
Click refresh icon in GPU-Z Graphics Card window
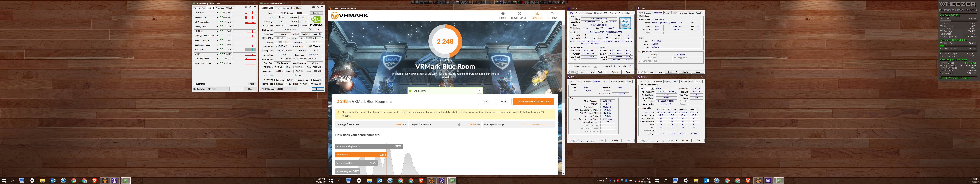point(318,7)
